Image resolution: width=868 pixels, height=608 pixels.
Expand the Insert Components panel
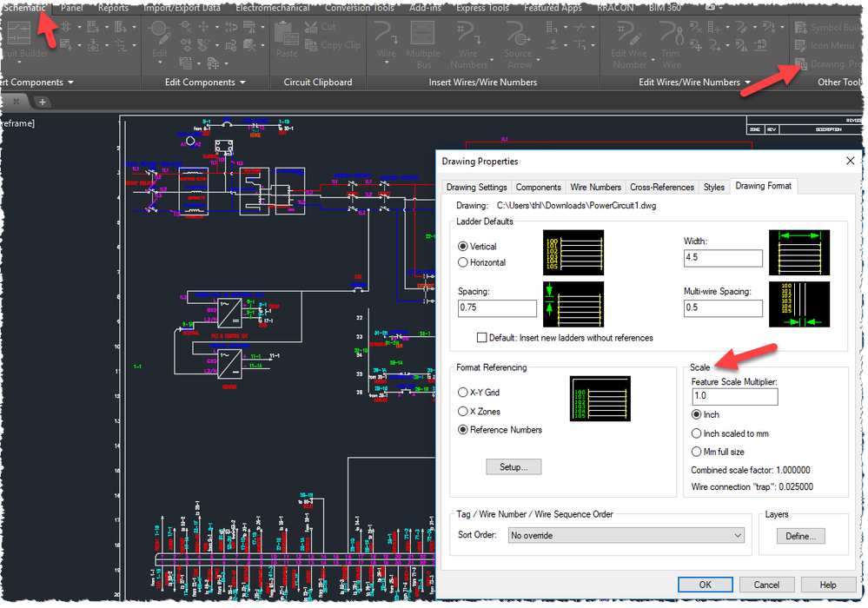(x=71, y=83)
